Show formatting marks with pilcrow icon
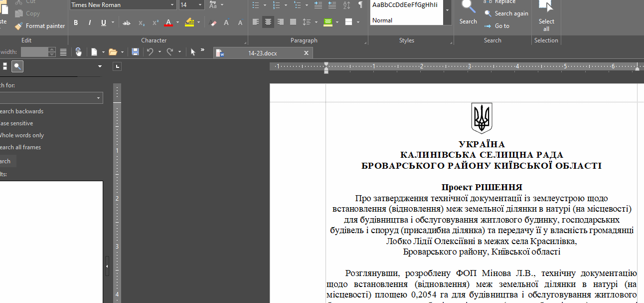The image size is (644, 303). (360, 5)
